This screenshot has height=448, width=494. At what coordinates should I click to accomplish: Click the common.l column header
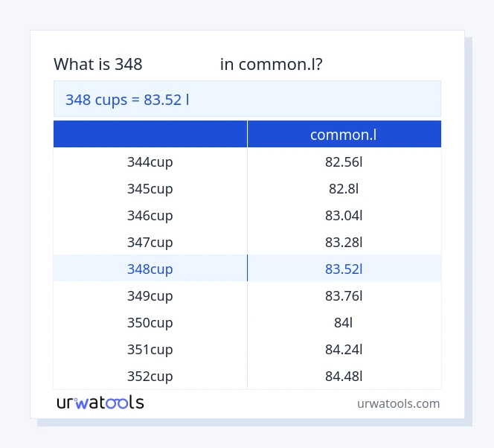click(344, 135)
